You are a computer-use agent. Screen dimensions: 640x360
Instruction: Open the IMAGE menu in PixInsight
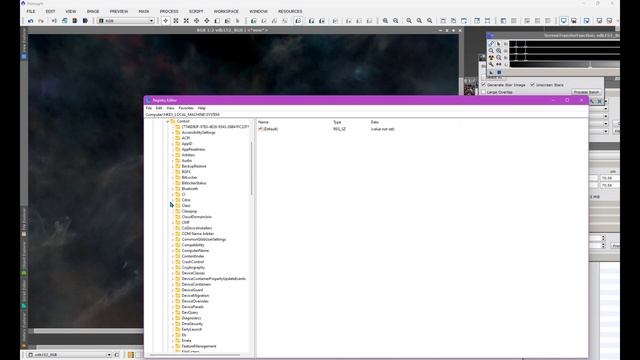tap(93, 11)
